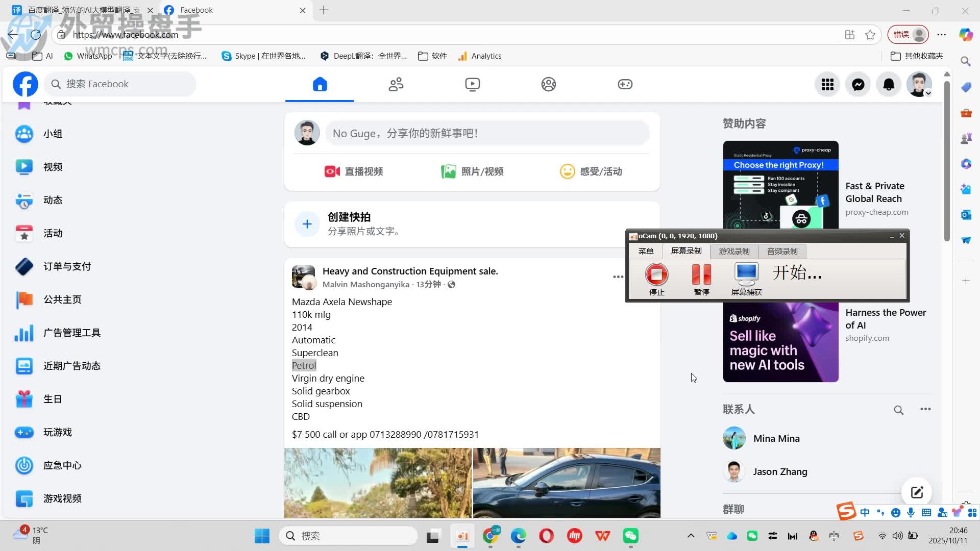This screenshot has width=980, height=551.
Task: Search contacts with the magnifier icon
Action: pos(898,410)
